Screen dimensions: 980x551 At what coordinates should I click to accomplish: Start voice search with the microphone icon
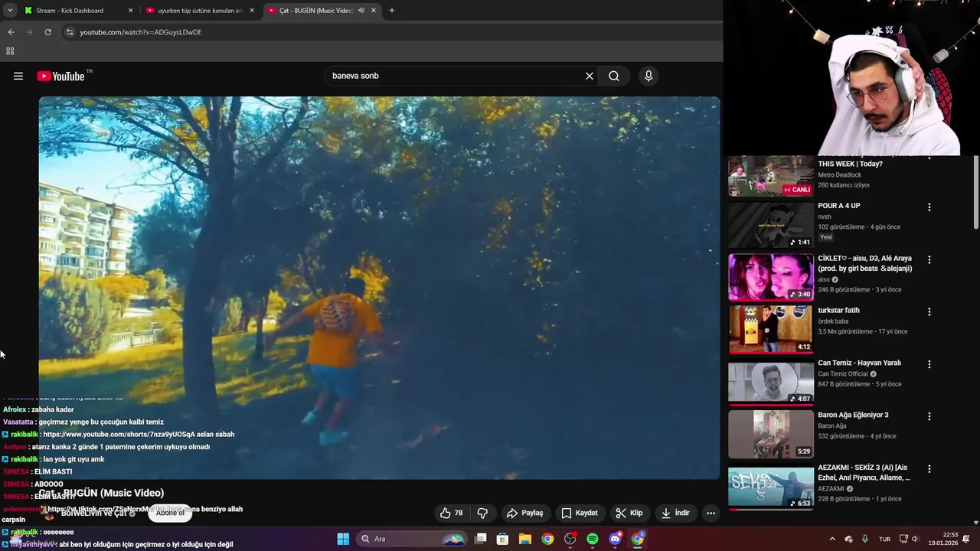click(x=648, y=76)
